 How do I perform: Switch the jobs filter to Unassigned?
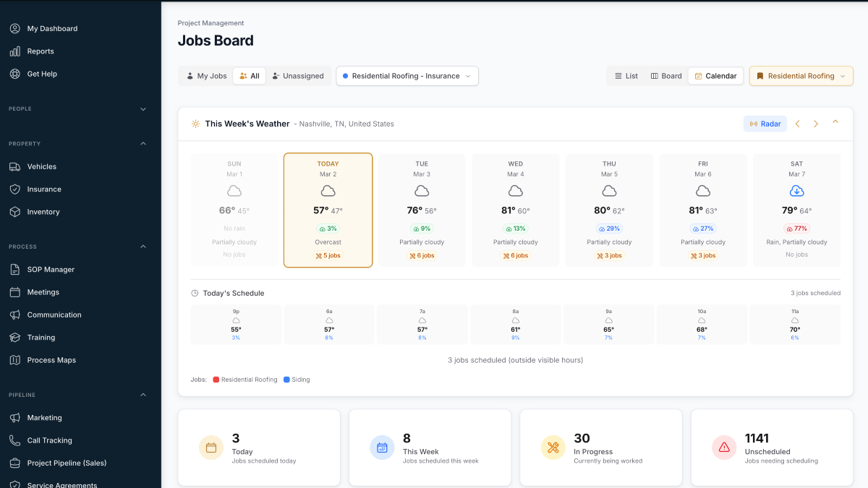tap(299, 75)
